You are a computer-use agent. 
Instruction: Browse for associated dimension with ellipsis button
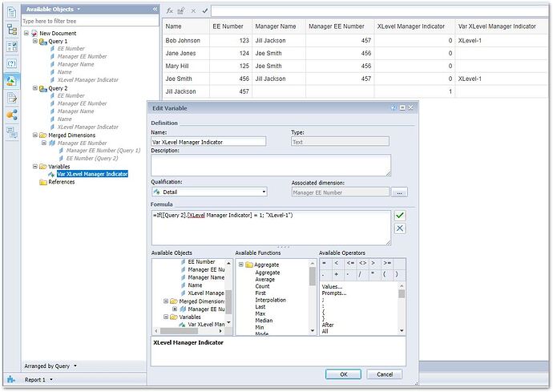click(x=399, y=192)
